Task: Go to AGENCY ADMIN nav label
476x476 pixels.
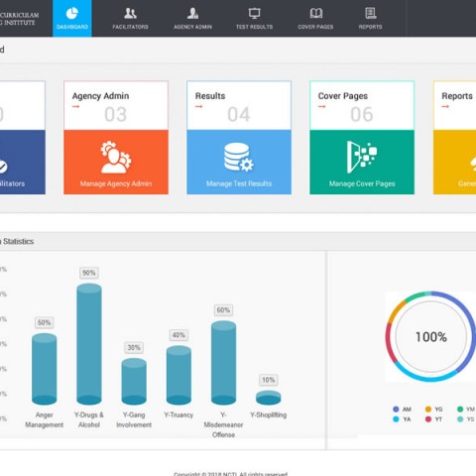Action: pos(192,27)
